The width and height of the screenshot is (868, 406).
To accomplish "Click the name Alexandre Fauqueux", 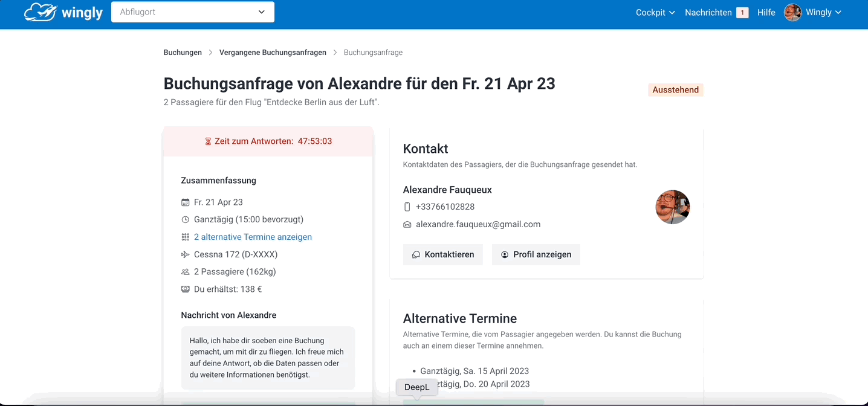I will click(x=447, y=190).
